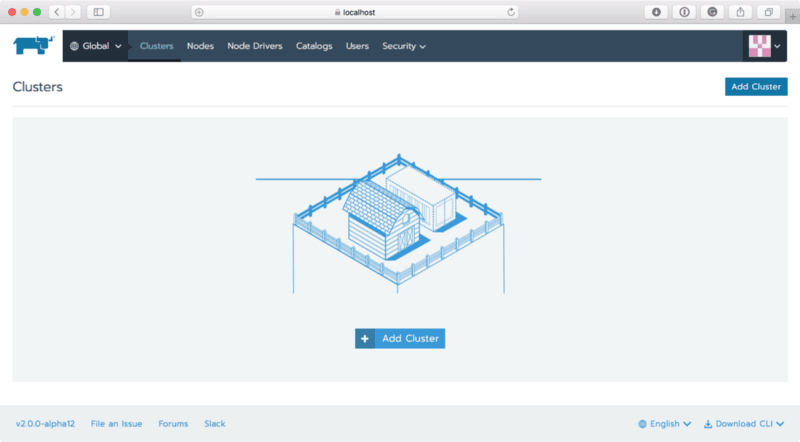Switch to the Nodes tab
Image resolution: width=800 pixels, height=442 pixels.
[x=200, y=46]
